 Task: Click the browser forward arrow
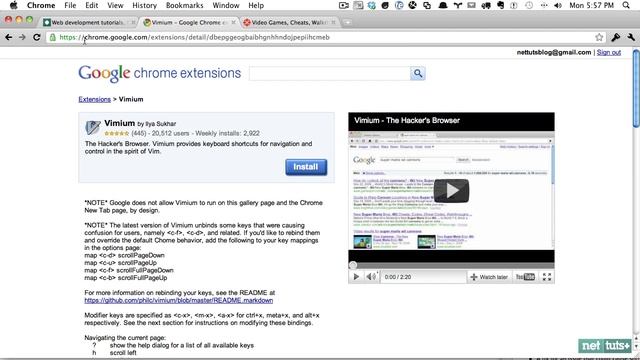22,37
